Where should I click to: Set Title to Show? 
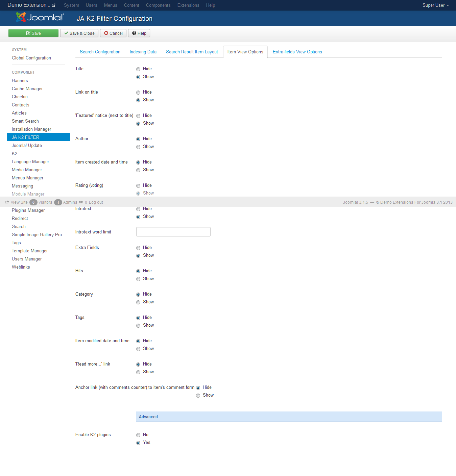coord(138,77)
